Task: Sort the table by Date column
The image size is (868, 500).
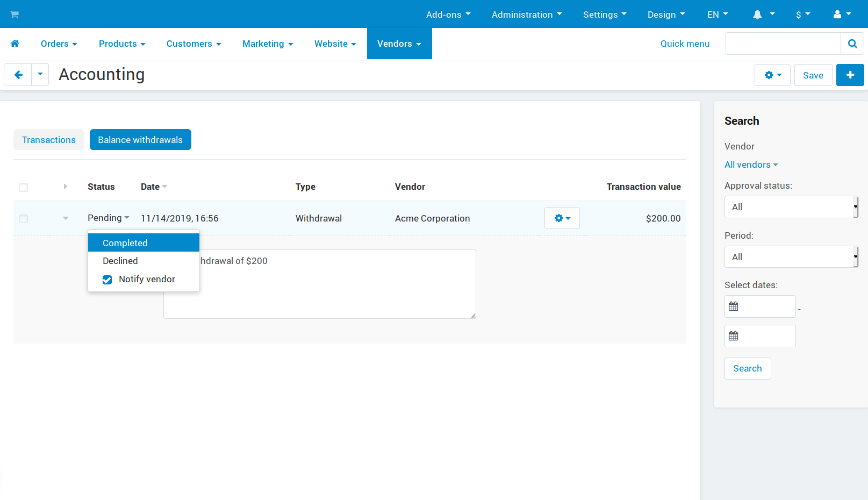Action: point(154,187)
